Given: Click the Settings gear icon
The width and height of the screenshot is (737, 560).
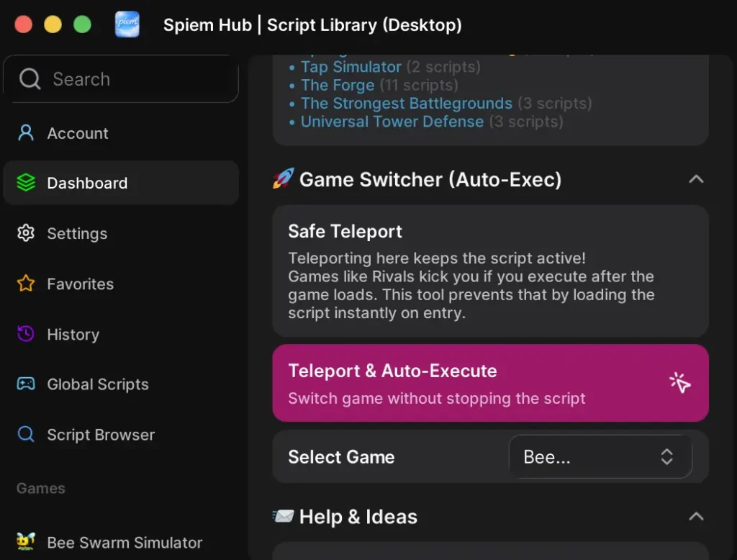Looking at the screenshot, I should [26, 232].
